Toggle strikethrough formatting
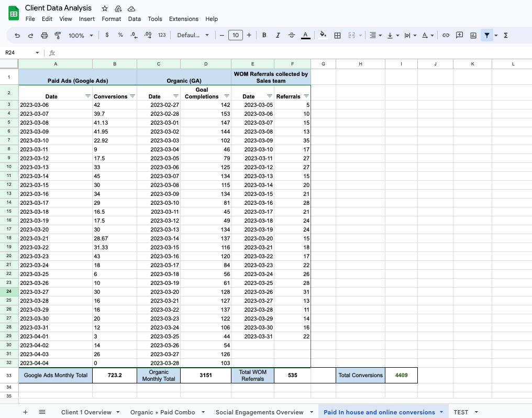Screen dimensions: 532x418 tap(292, 35)
